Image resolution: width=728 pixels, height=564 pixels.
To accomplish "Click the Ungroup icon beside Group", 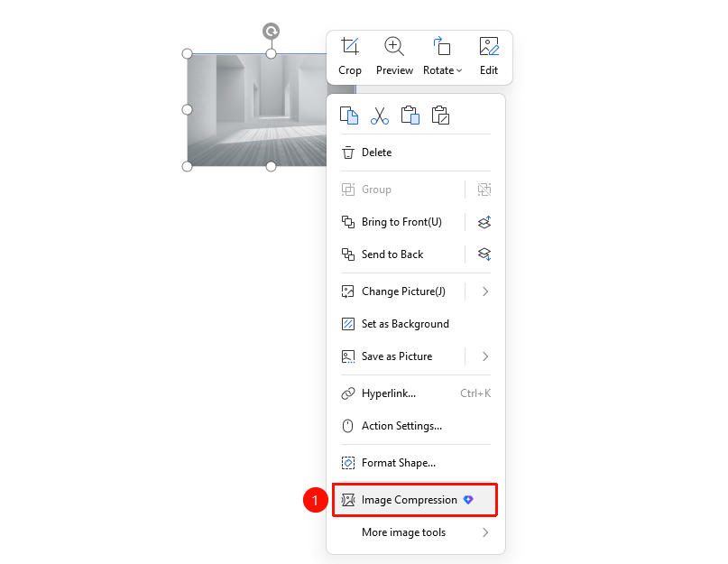I will (484, 190).
